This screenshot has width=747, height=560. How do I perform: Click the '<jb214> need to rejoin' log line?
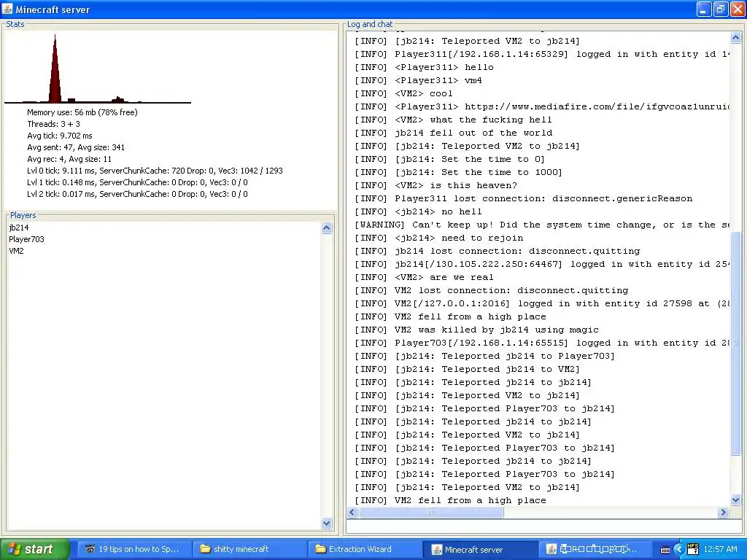click(438, 238)
